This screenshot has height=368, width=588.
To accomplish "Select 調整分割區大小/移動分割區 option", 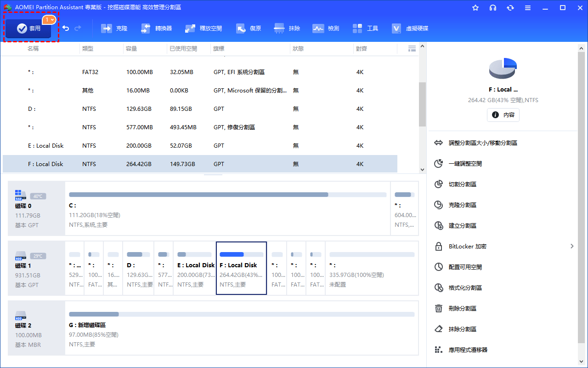I will 483,143.
